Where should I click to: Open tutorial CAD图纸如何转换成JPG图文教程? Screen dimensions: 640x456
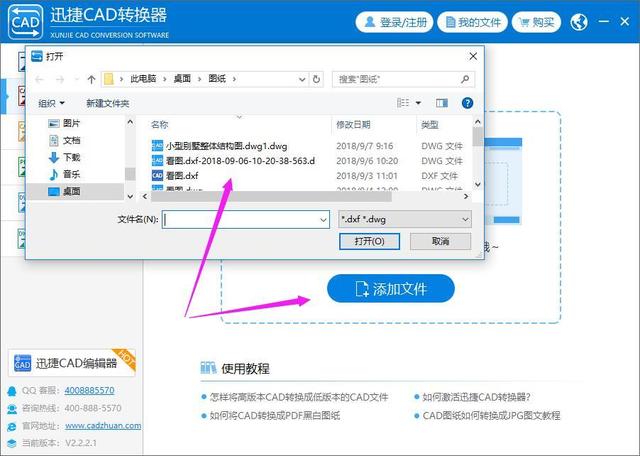pos(491,416)
